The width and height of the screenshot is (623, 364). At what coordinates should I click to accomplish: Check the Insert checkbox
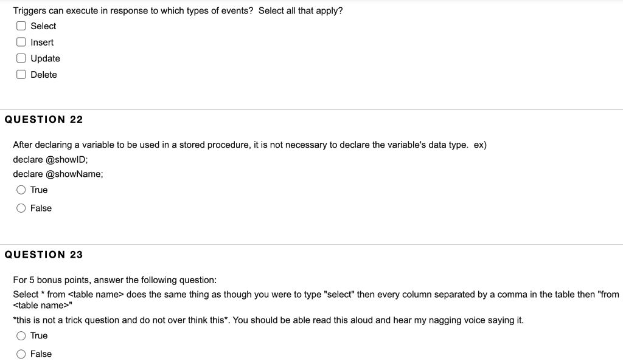(21, 42)
